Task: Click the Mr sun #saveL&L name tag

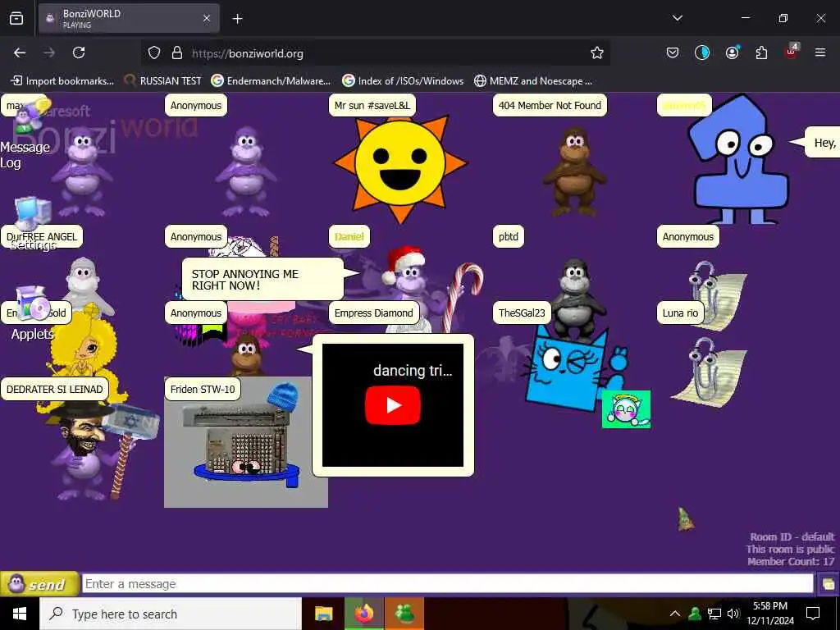Action: (372, 106)
